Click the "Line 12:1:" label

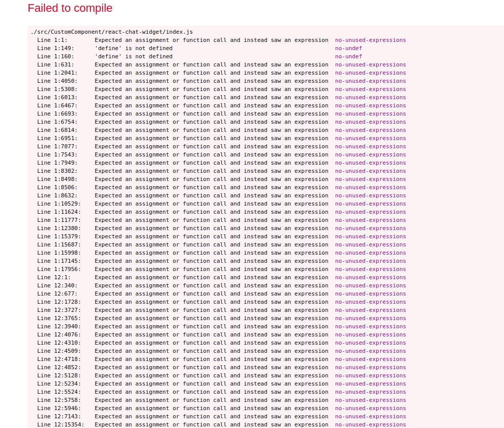click(54, 278)
